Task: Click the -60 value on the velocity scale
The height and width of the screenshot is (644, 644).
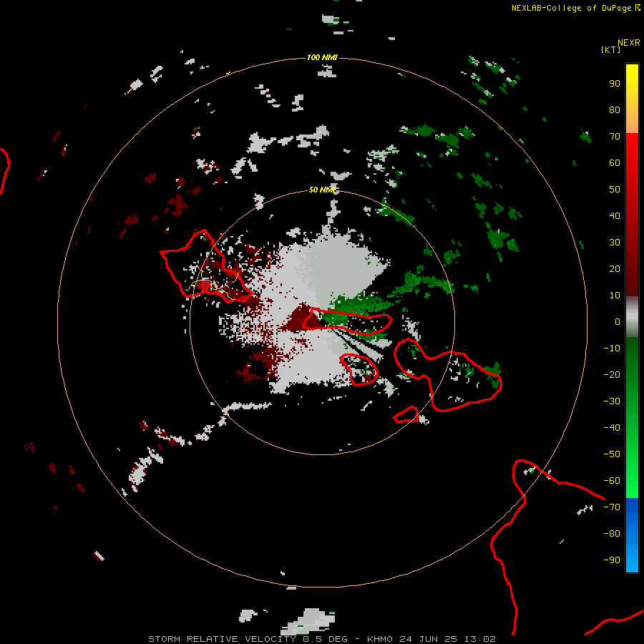Action: [x=612, y=481]
